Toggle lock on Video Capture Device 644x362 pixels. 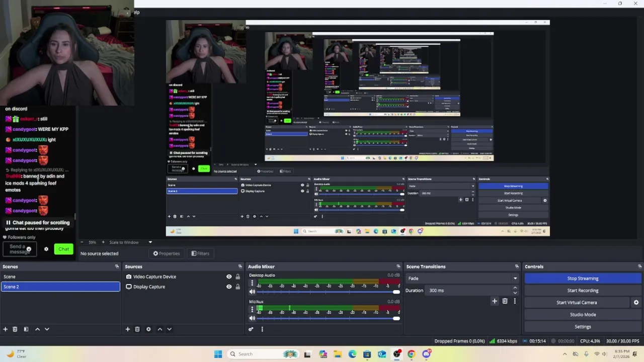(x=237, y=277)
